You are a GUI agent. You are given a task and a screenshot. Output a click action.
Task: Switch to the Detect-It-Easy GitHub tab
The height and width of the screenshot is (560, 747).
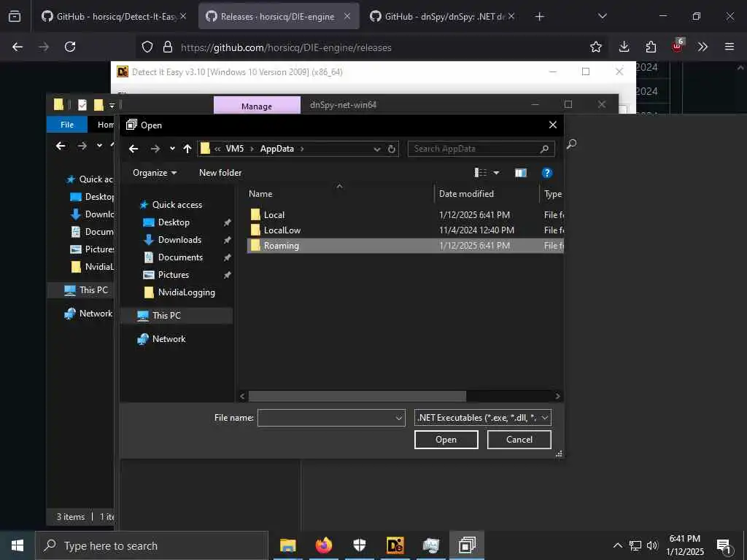click(115, 17)
